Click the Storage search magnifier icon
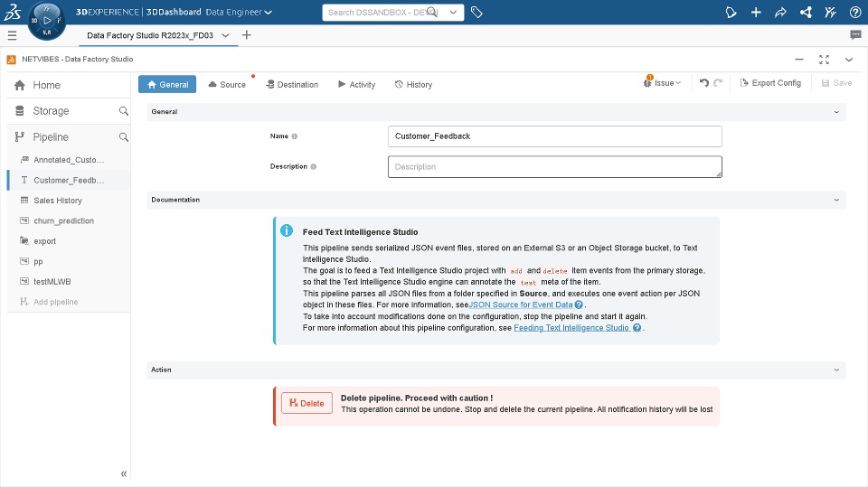 [124, 110]
